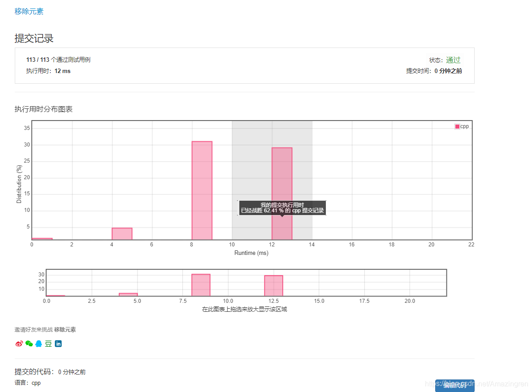This screenshot has width=532, height=392.
Task: Open the 移除元素 problem link at top
Action: pyautogui.click(x=29, y=11)
